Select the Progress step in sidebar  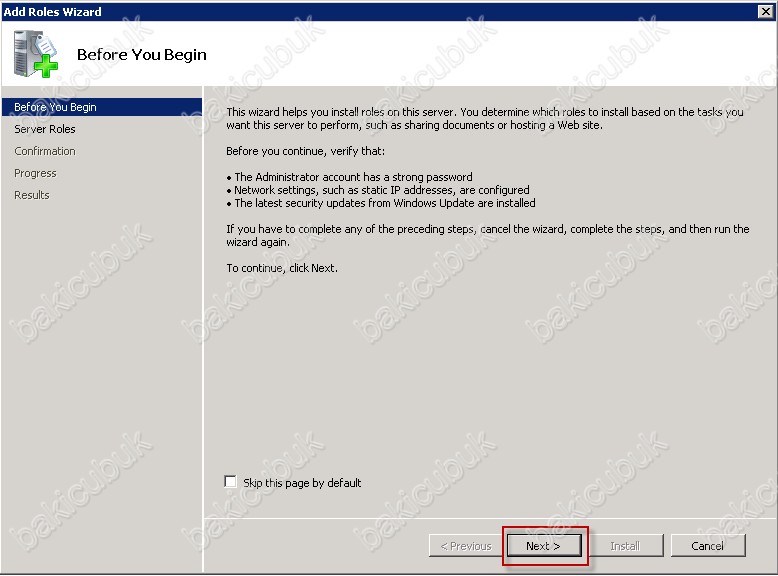(x=35, y=173)
